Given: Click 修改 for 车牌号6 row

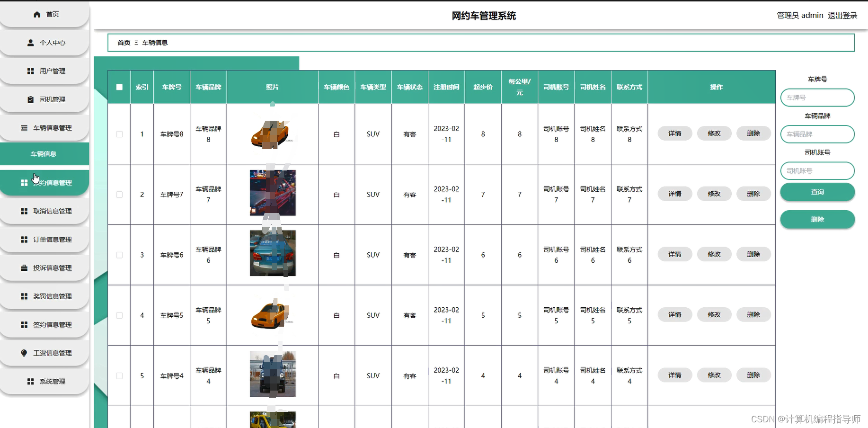Looking at the screenshot, I should point(714,254).
